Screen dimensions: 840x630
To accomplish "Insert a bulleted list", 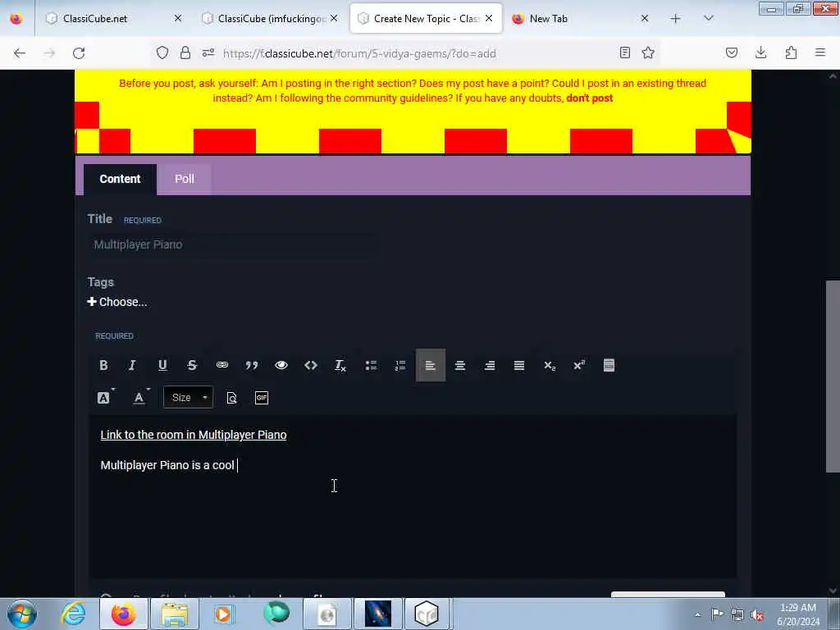I will (371, 365).
